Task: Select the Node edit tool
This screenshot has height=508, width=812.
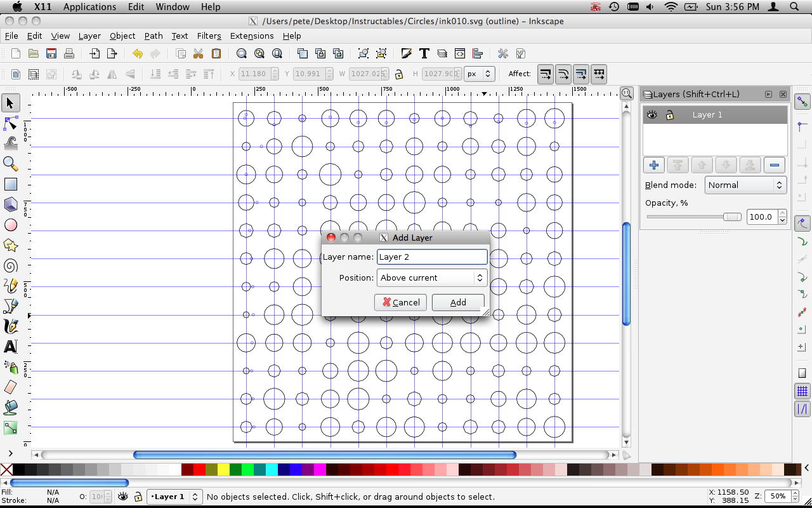Action: click(x=10, y=123)
